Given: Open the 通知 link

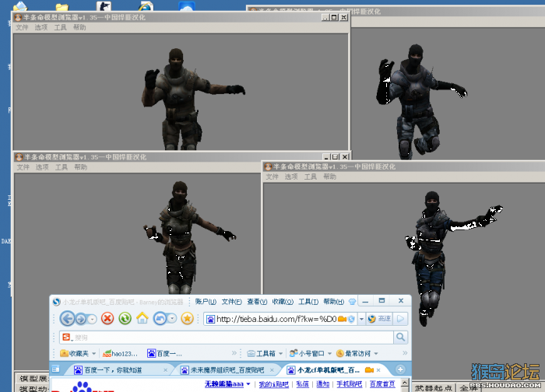Looking at the screenshot, I should click(x=322, y=384).
